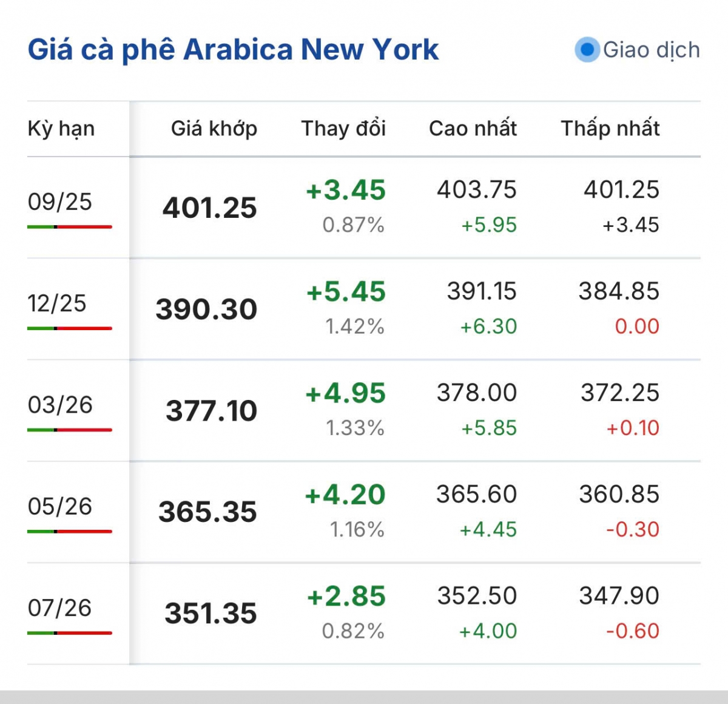Select the matched price 401.25
This screenshot has height=704, width=728.
point(210,208)
